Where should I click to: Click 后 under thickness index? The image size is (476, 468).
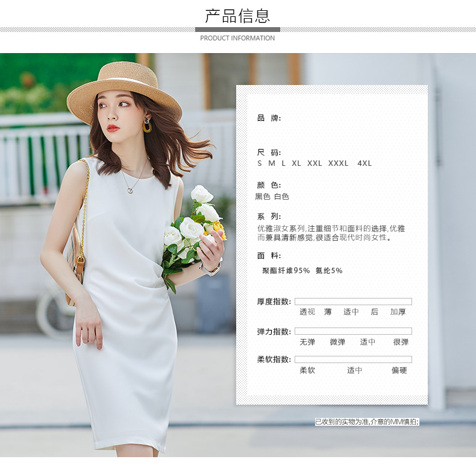[374, 312]
